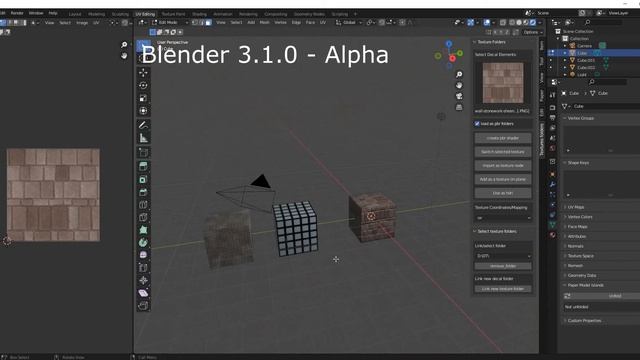640x360 pixels.
Task: Switch to rendered viewport shading
Action: (x=533, y=23)
